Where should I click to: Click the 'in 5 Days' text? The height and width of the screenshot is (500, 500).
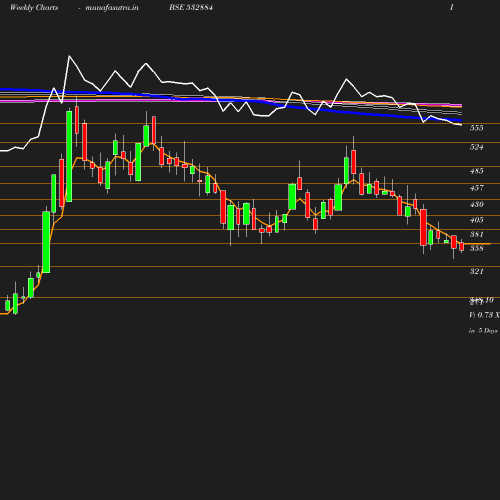tap(483, 331)
